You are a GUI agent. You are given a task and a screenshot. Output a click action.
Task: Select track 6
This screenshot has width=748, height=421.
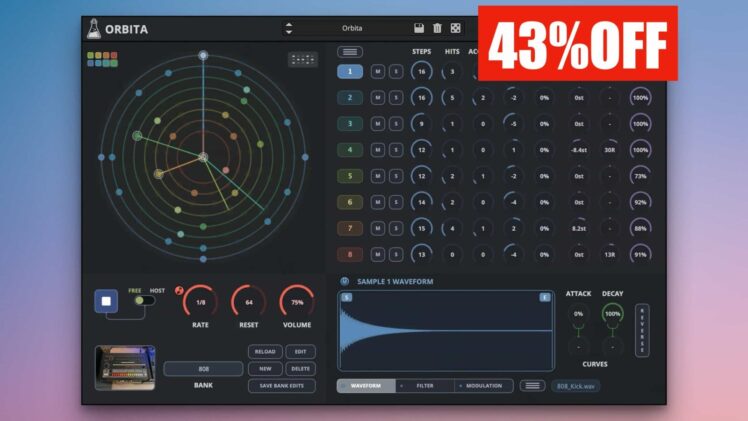pyautogui.click(x=350, y=202)
